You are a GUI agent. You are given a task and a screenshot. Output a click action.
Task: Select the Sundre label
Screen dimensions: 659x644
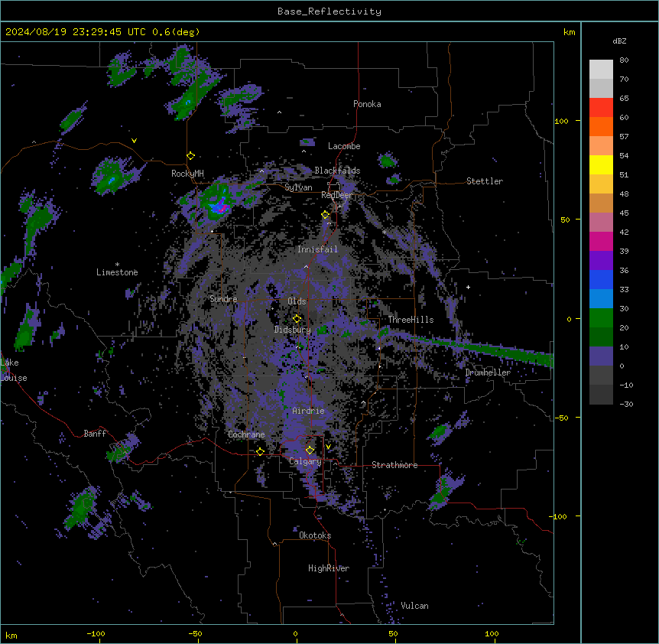pos(223,299)
